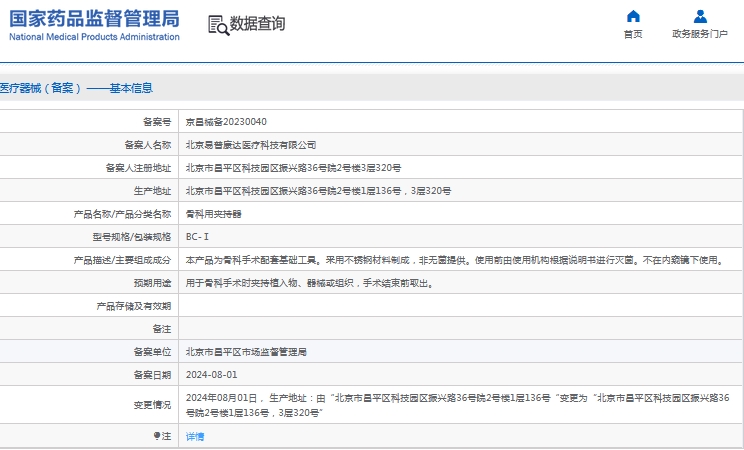
Task: Click the bullet icon beside 注
Action: click(157, 435)
